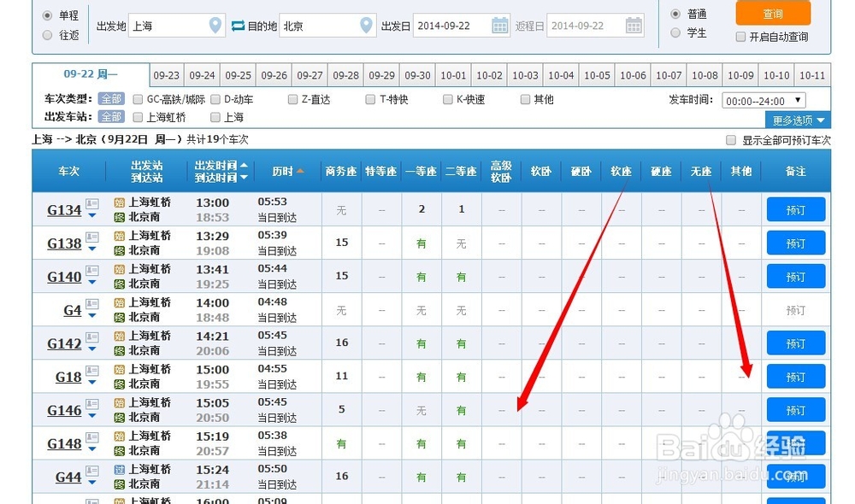Select the one-way (单程) radio button
Screen dimensions: 855x504
pos(47,15)
